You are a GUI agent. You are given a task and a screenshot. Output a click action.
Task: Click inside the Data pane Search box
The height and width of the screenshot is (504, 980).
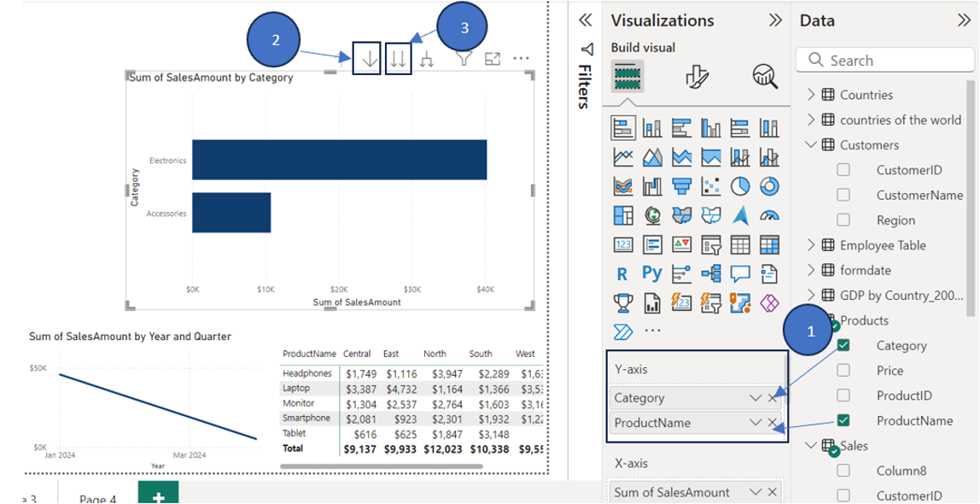(884, 61)
